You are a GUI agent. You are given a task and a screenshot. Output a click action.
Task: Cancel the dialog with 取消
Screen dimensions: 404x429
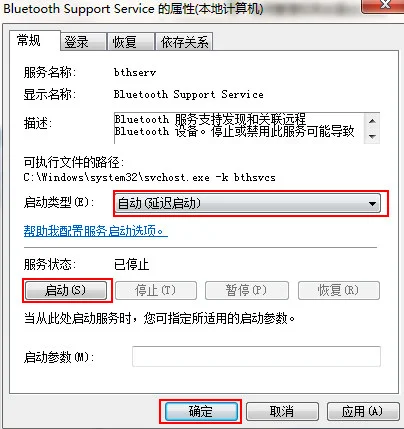click(x=282, y=412)
